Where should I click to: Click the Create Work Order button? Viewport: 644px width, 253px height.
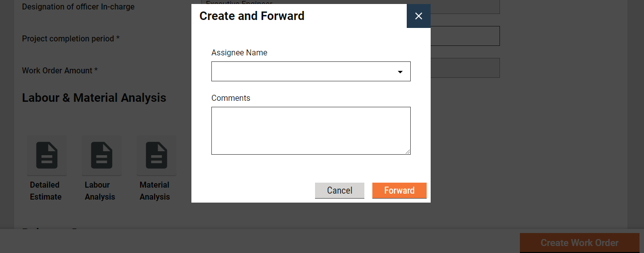(579, 243)
